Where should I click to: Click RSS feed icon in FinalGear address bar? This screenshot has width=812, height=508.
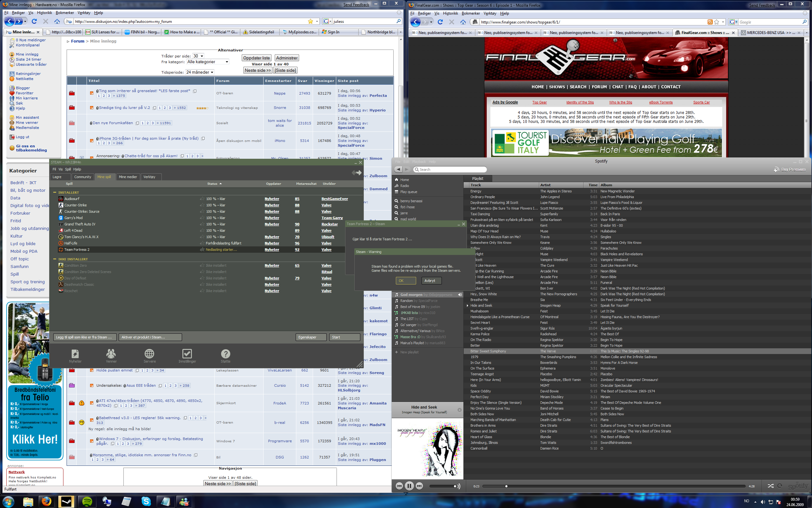[710, 22]
